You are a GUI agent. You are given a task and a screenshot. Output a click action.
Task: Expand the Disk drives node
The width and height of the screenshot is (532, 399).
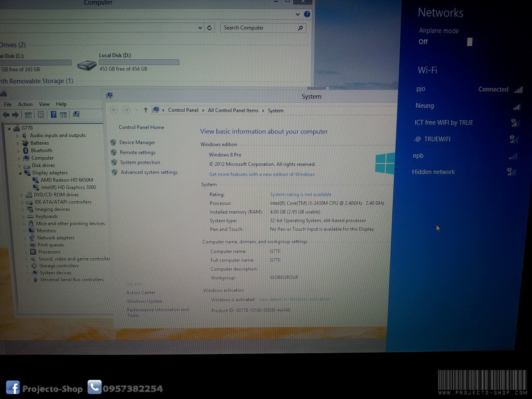click(20, 165)
